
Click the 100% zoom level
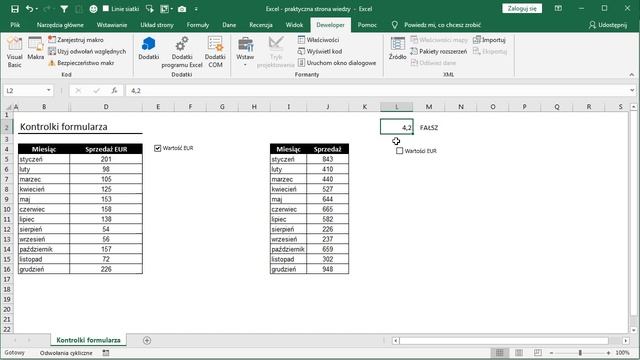click(x=622, y=353)
